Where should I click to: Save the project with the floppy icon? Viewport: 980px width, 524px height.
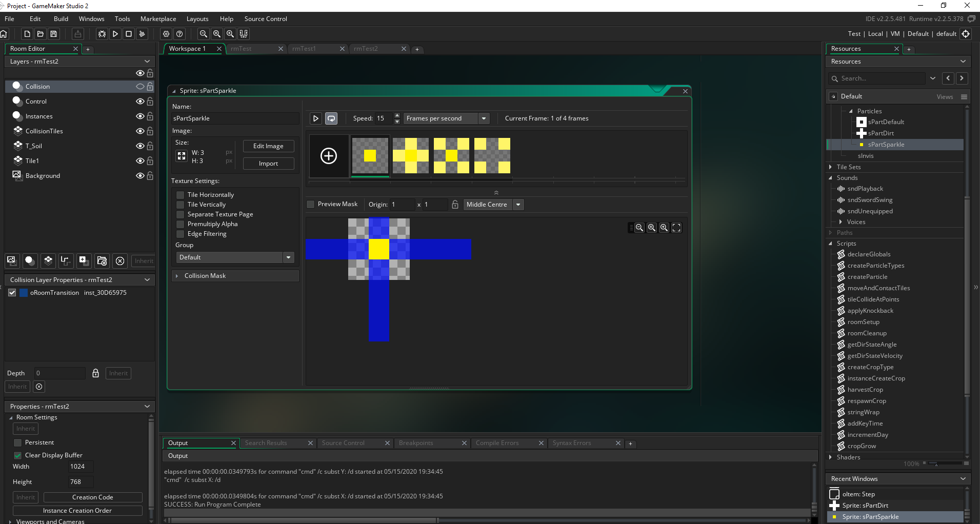(x=54, y=34)
